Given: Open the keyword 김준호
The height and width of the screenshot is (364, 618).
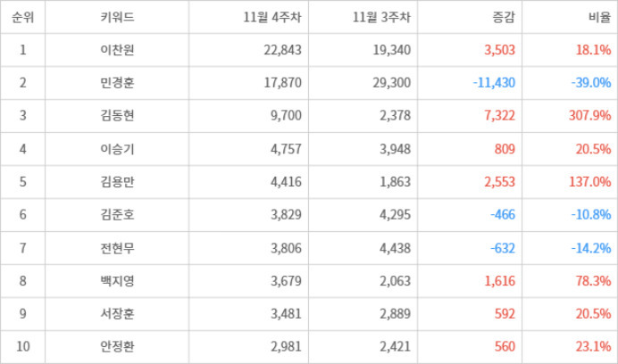Looking at the screenshot, I should pos(118,215).
